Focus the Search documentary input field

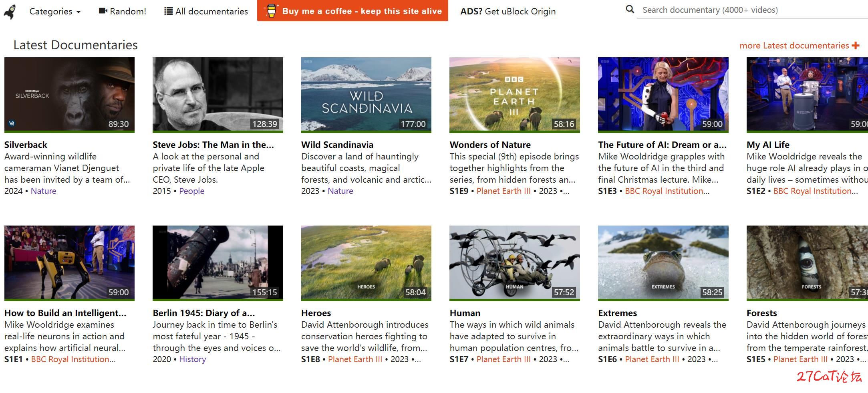tap(752, 10)
